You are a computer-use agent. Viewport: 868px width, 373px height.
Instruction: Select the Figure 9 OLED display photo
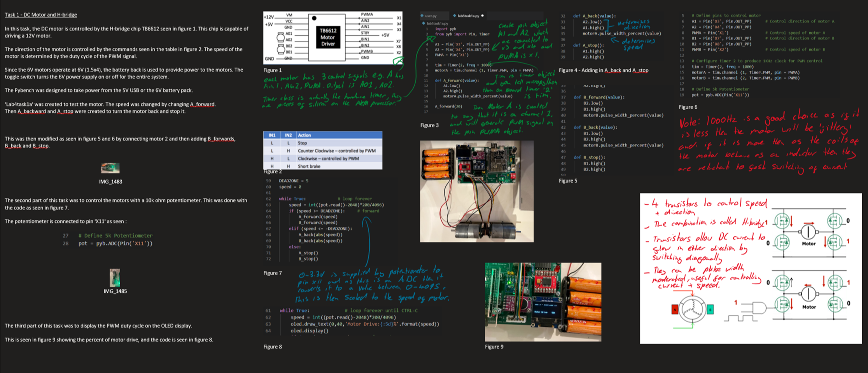pos(543,302)
